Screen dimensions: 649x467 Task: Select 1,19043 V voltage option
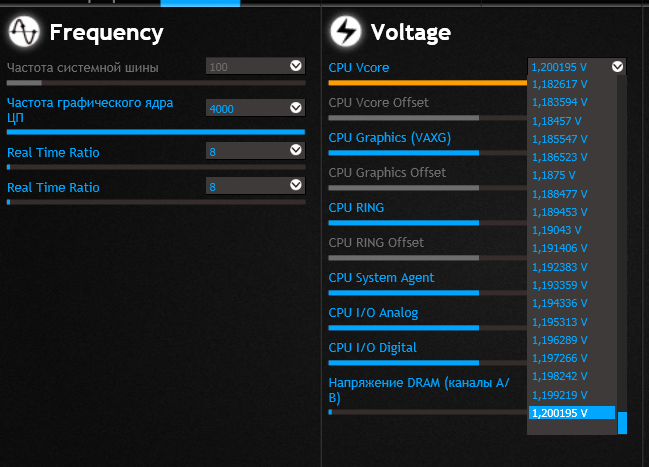[555, 230]
